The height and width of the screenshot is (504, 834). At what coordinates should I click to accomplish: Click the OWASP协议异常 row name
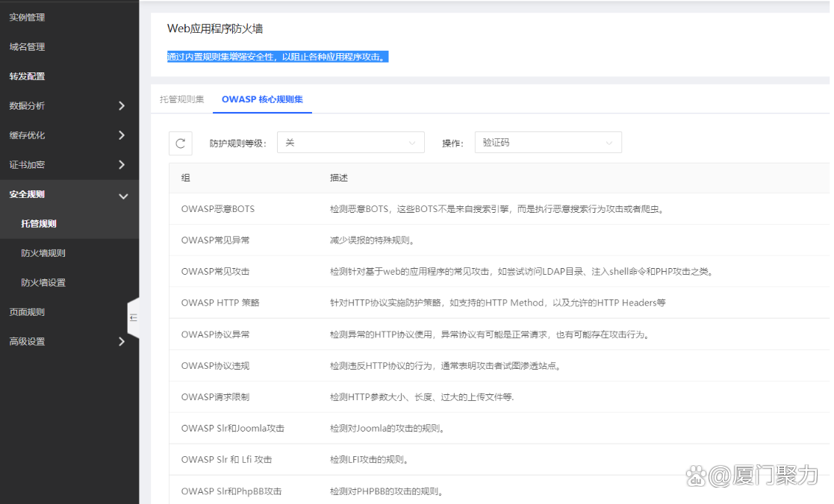pos(216,335)
